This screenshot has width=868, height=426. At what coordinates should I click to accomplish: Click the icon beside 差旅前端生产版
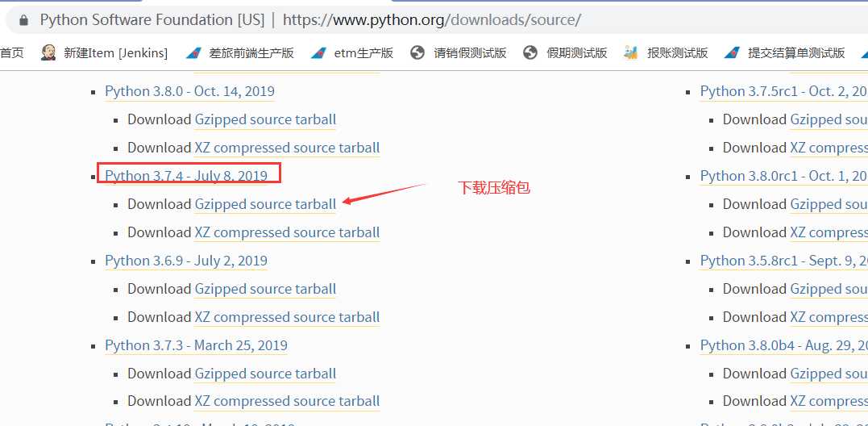coord(193,53)
